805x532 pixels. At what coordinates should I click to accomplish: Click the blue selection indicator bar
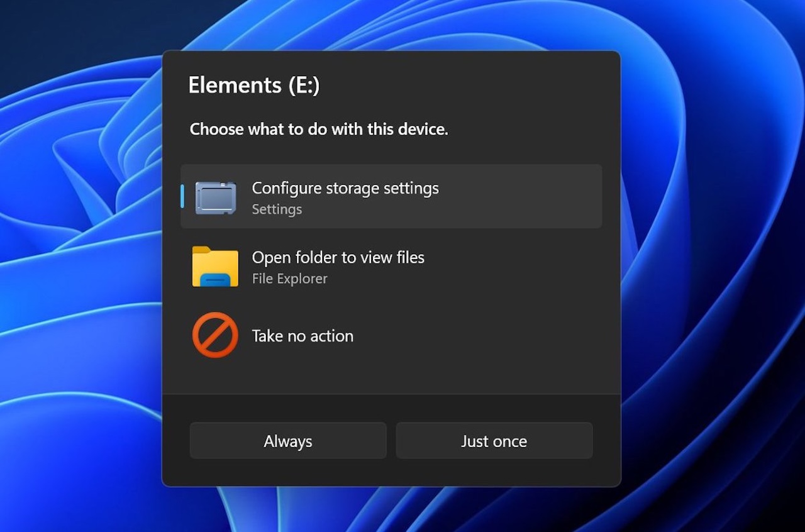click(182, 196)
